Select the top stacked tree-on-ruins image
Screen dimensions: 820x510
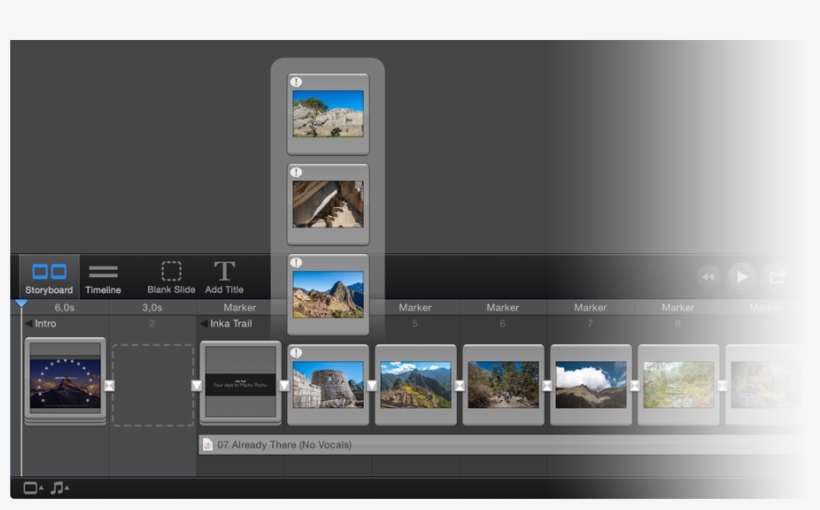(x=328, y=114)
